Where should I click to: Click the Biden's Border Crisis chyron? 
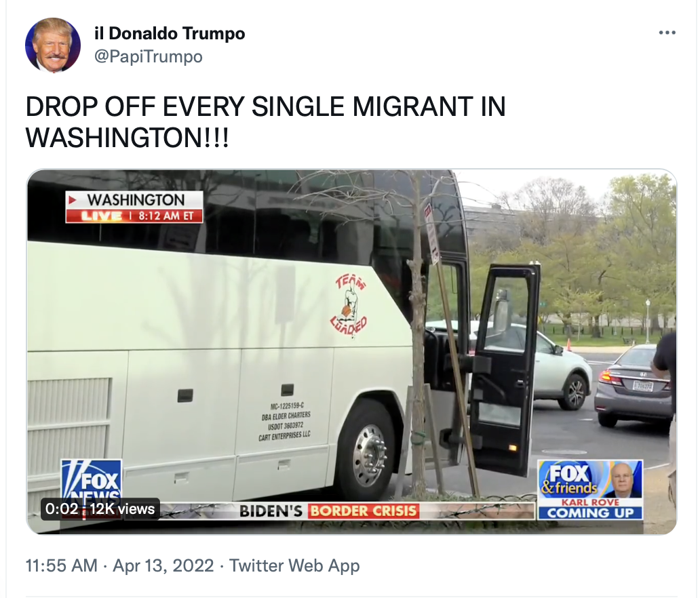[x=328, y=511]
